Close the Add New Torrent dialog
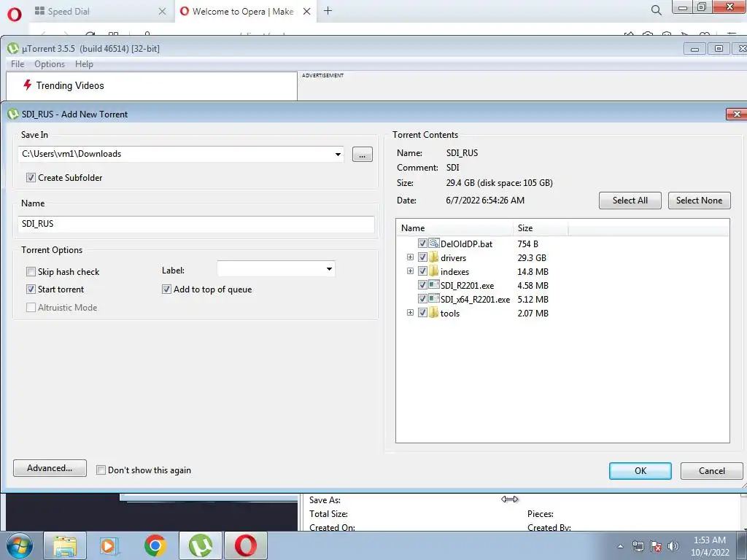 tap(737, 114)
